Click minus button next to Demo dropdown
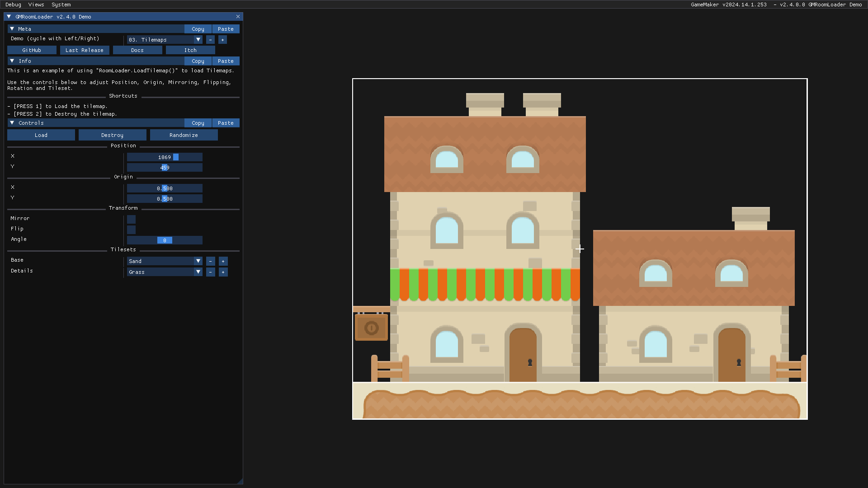 click(x=210, y=40)
